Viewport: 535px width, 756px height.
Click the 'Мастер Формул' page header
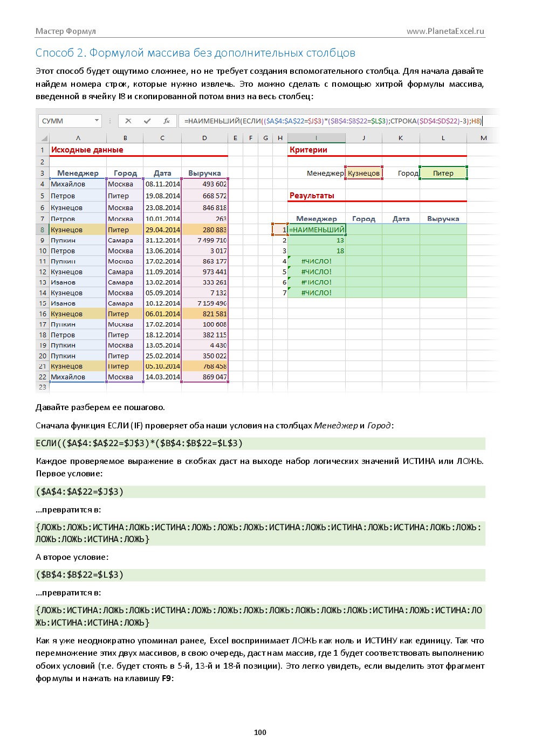click(66, 31)
